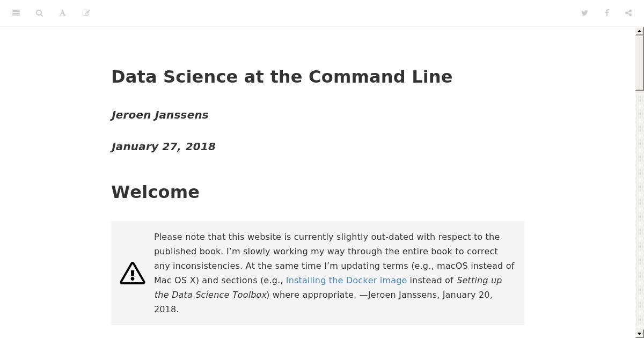The image size is (644, 338).
Task: Click the date January 27, 2018
Action: [x=163, y=146]
